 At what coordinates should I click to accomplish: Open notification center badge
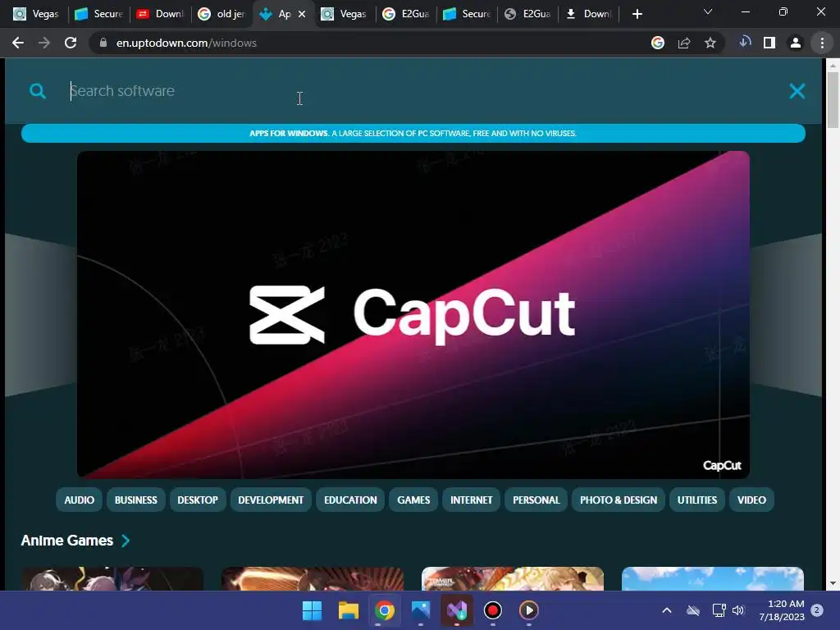(817, 609)
